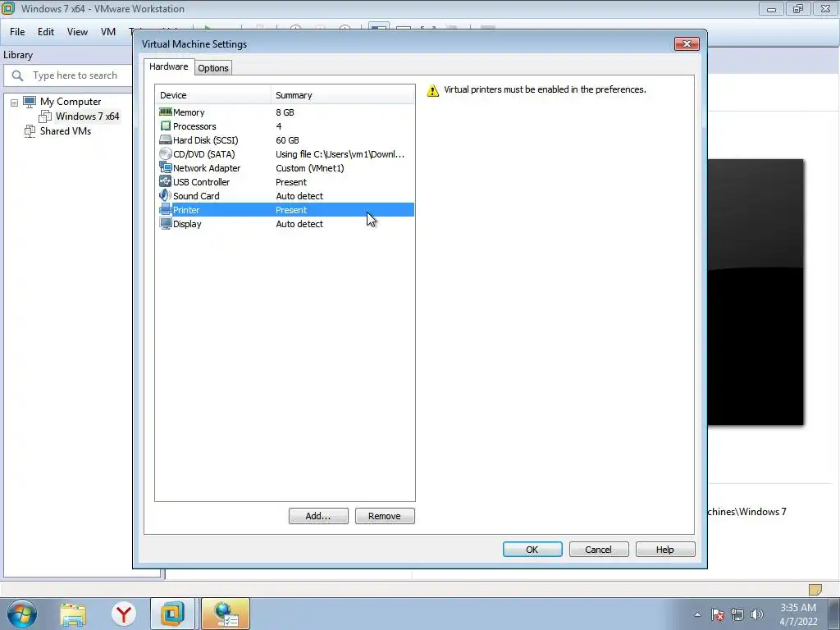The width and height of the screenshot is (840, 630).
Task: Click the 8 GB memory summary value
Action: (285, 112)
